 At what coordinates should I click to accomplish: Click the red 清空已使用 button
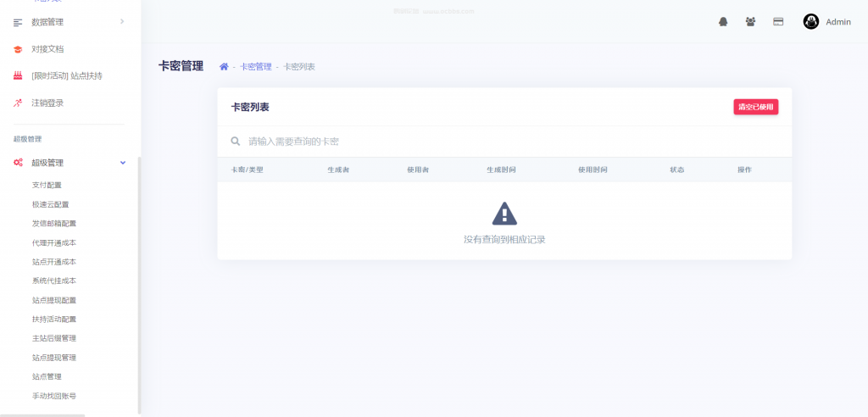(756, 107)
